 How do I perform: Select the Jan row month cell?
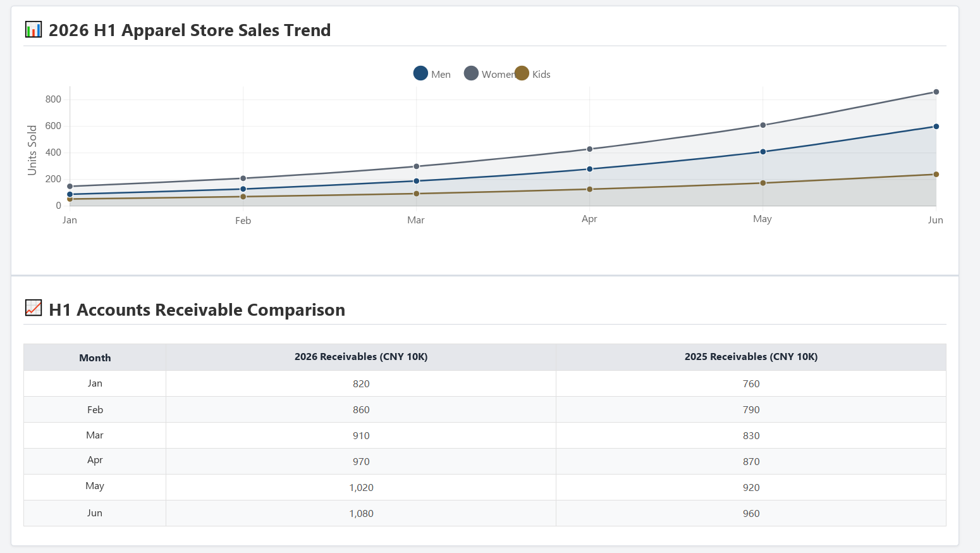[95, 383]
